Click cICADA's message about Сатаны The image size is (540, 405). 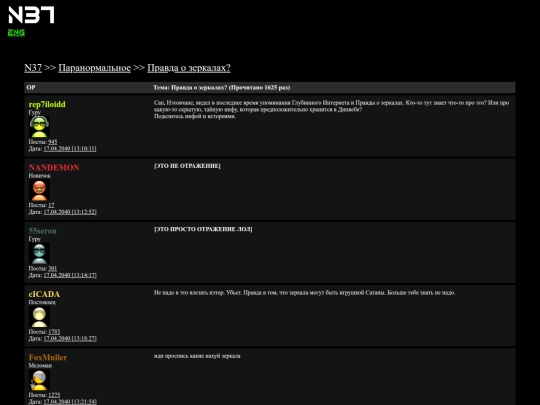(304, 293)
